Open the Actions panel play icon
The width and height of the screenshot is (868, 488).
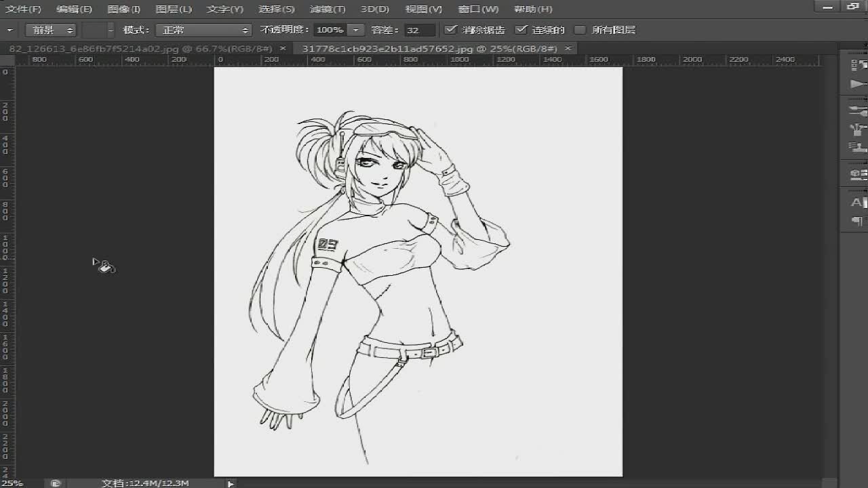pyautogui.click(x=859, y=85)
